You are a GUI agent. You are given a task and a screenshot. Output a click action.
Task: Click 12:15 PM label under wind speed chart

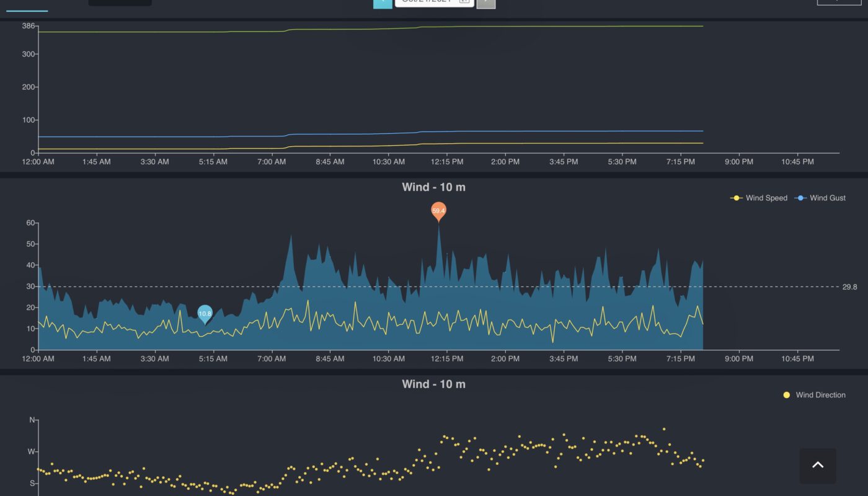point(447,359)
